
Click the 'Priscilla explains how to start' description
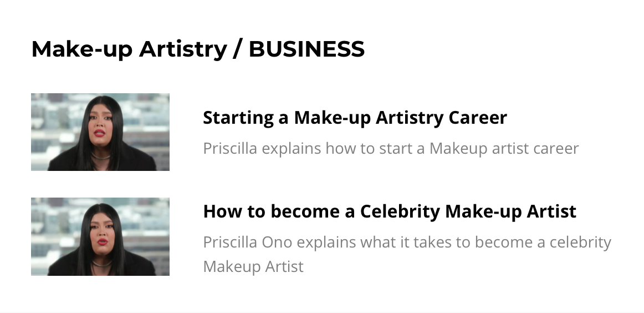pyautogui.click(x=391, y=149)
